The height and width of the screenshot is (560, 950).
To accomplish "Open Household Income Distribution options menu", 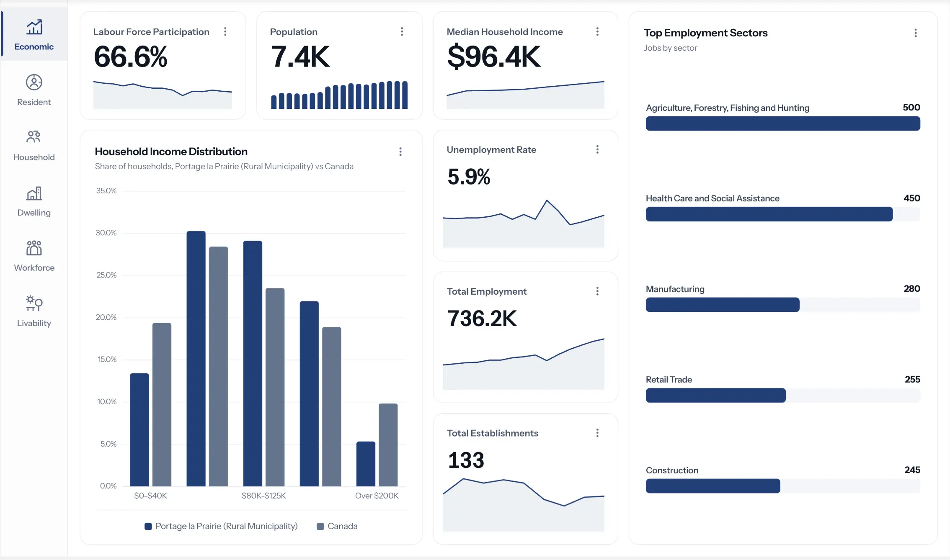I will [400, 152].
